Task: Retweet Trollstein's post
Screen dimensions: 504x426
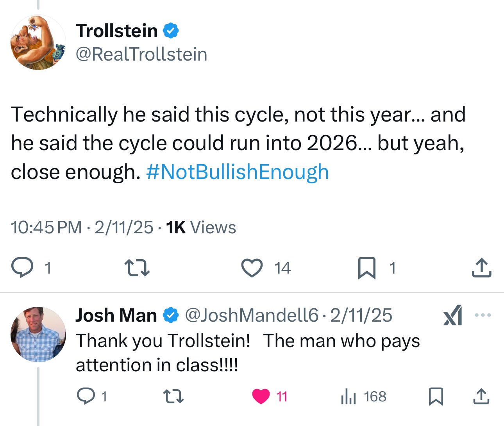Action: (x=136, y=268)
